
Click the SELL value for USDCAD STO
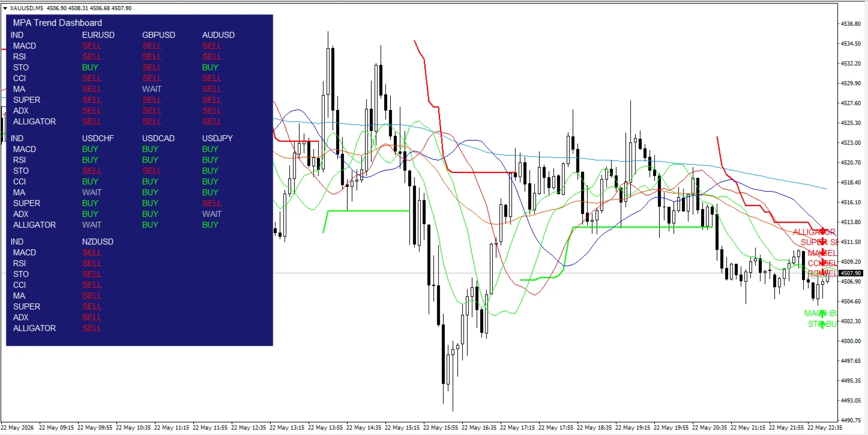pos(152,171)
